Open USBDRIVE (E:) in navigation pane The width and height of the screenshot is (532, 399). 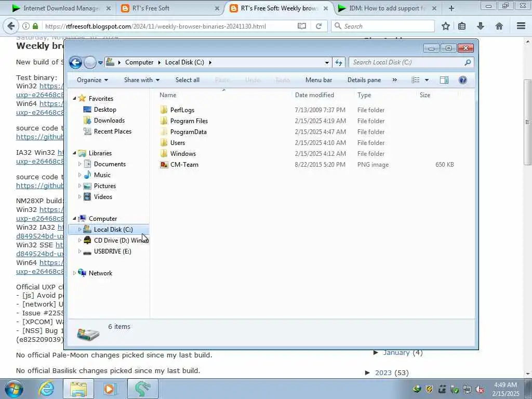112,251
